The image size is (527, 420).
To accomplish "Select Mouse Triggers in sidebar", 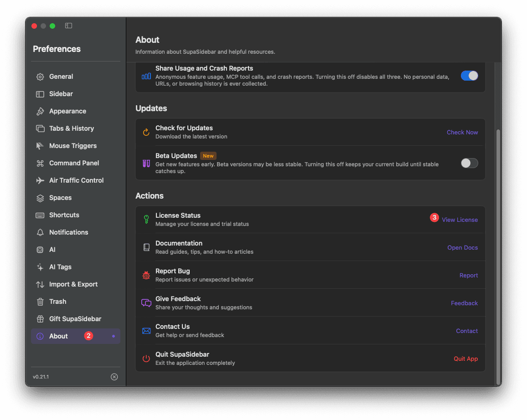I will (x=76, y=146).
